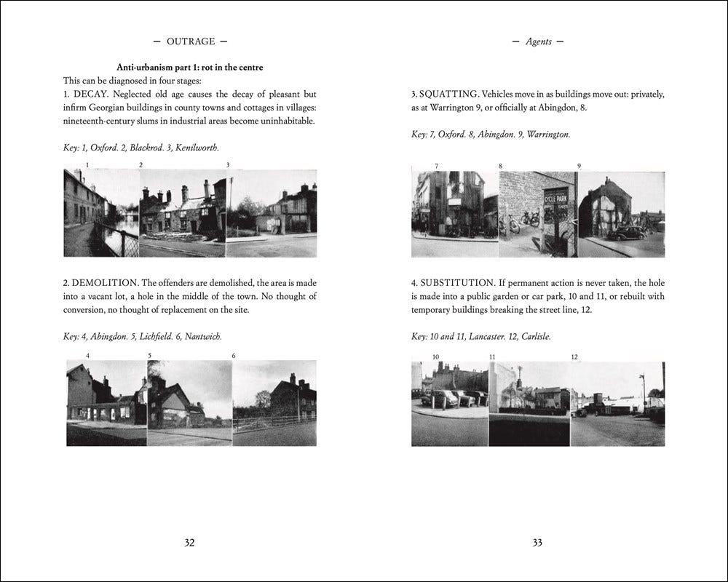
Task: Click photo 10 of Lancaster car park
Action: [450, 404]
